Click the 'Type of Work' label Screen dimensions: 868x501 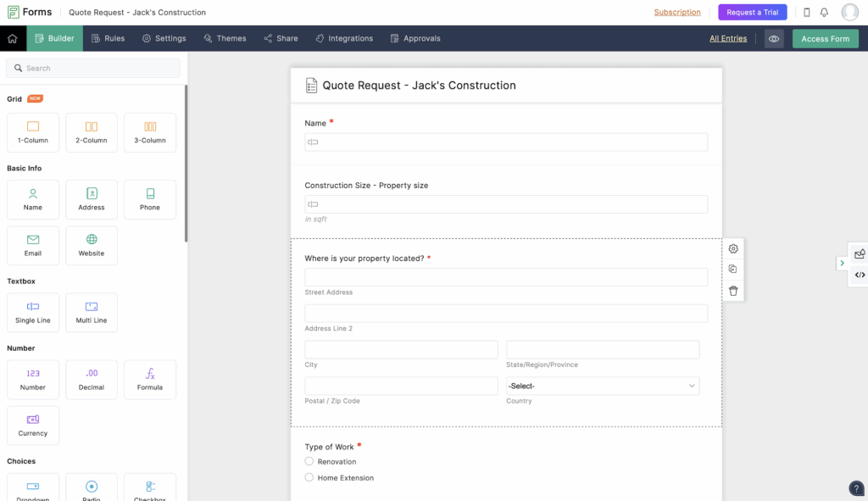[x=329, y=447]
